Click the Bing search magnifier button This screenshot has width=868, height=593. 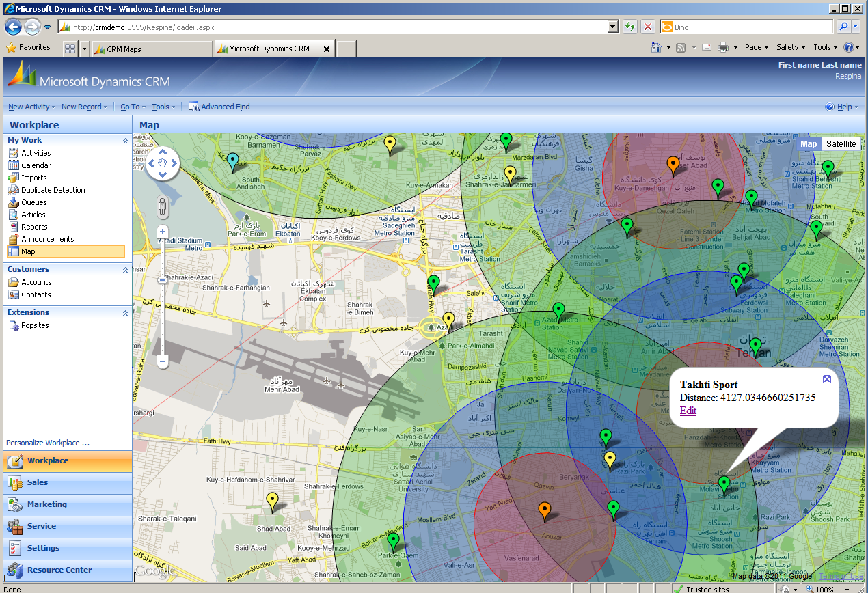pyautogui.click(x=843, y=27)
